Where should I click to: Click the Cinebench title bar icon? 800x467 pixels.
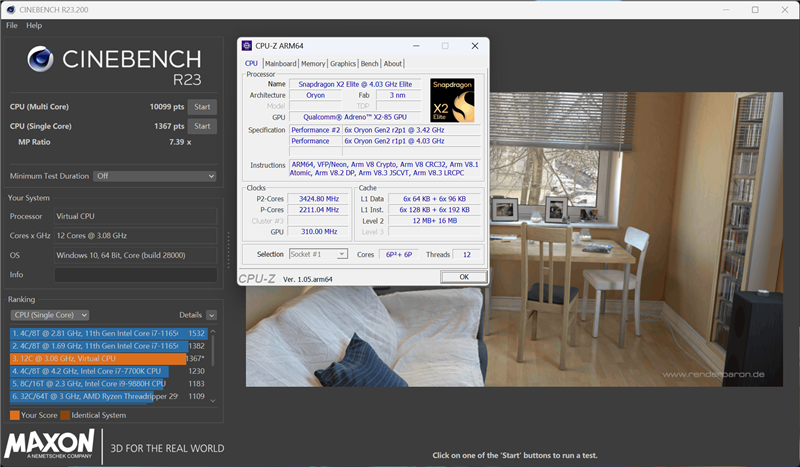pyautogui.click(x=11, y=10)
